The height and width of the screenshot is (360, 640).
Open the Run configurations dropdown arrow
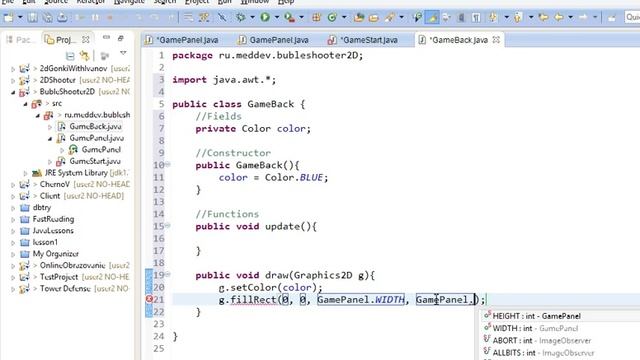(x=277, y=18)
